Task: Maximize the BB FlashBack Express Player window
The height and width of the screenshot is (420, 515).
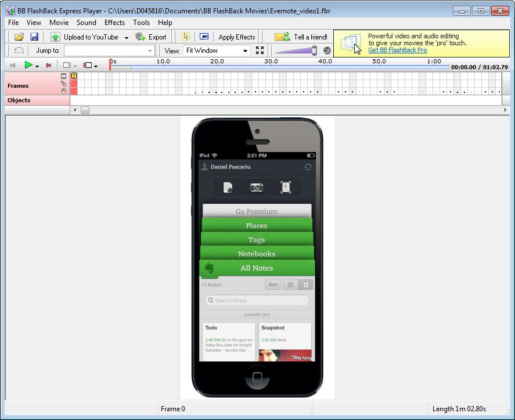Action: [x=481, y=10]
